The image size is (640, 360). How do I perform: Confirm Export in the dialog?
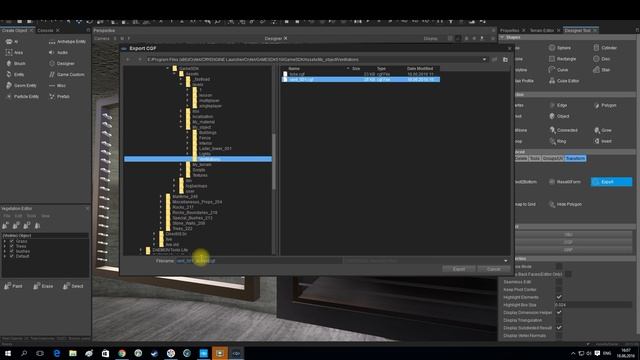(459, 269)
